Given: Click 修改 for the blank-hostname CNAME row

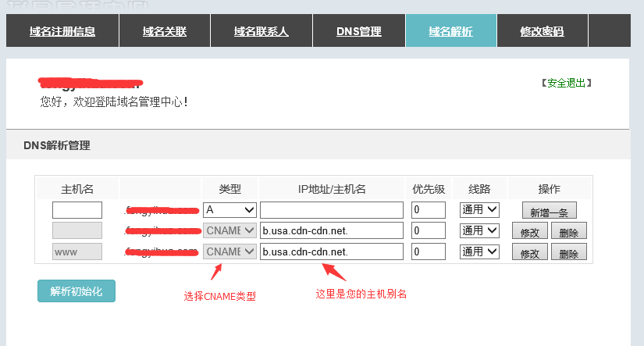Looking at the screenshot, I should point(530,231).
